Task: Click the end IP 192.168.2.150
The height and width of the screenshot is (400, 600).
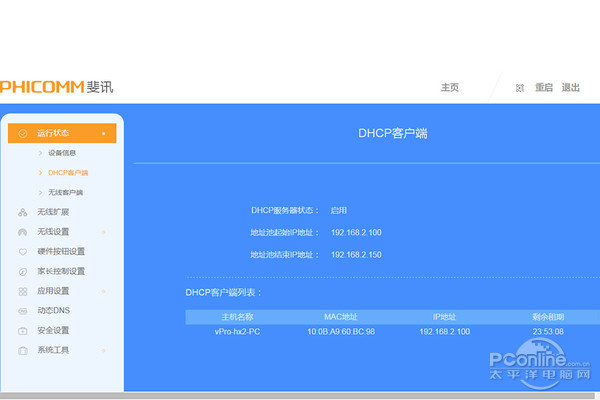Action: point(356,255)
